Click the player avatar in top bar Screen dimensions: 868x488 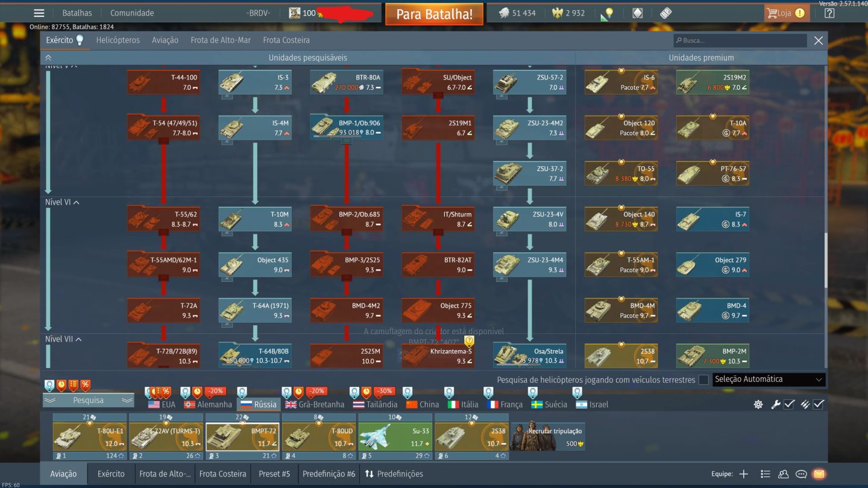295,13
